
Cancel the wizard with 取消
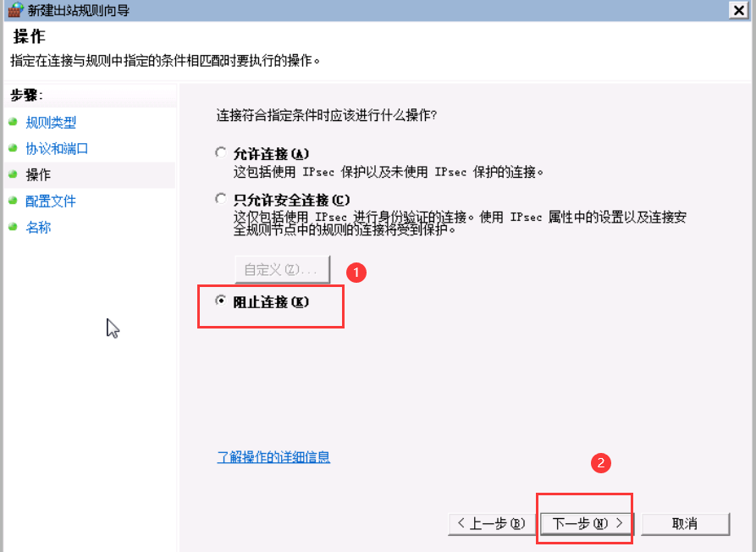[x=685, y=523]
